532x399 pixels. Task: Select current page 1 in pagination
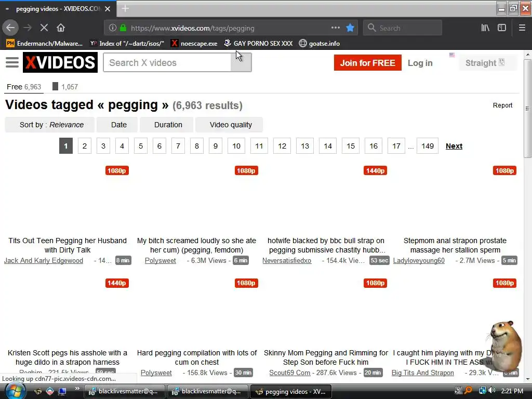66,146
